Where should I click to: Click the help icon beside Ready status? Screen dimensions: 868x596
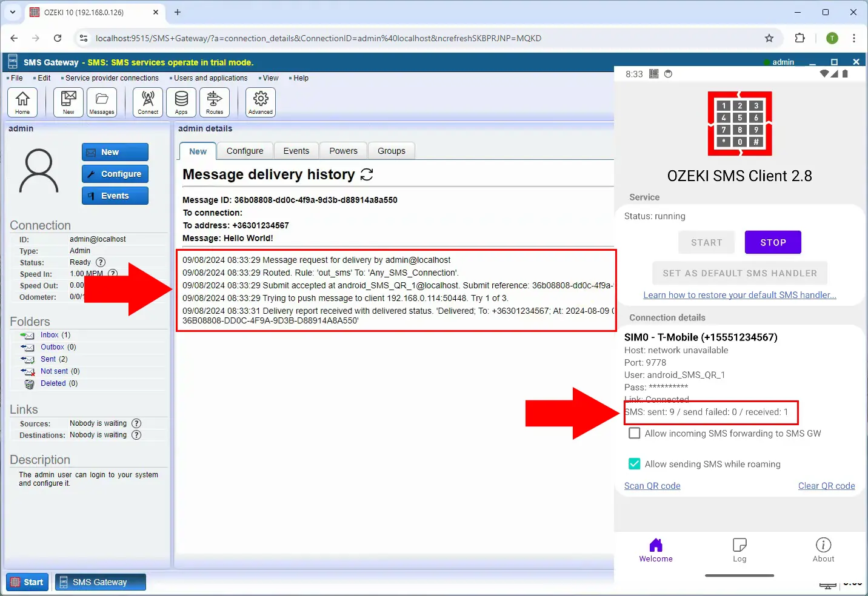(101, 262)
